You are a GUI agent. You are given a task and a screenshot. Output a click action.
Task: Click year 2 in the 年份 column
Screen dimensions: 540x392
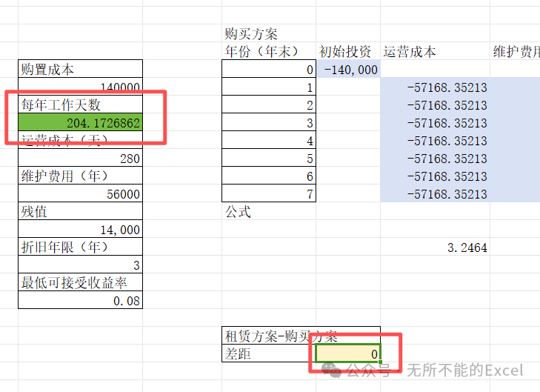pos(269,104)
